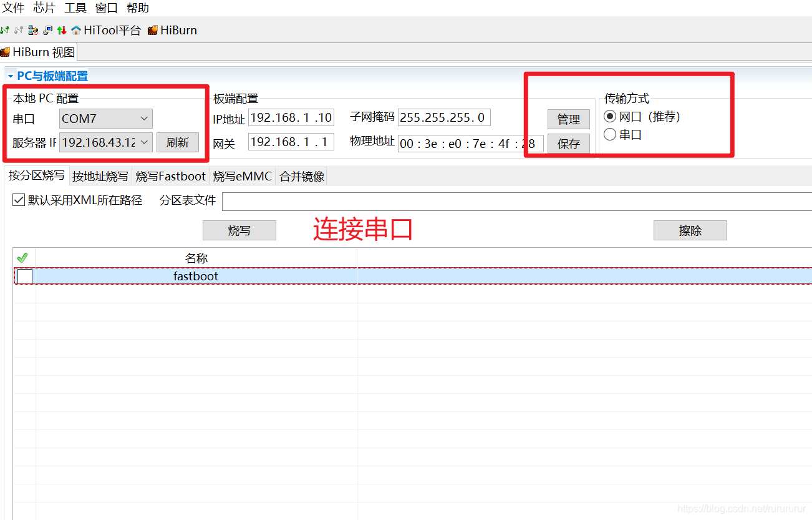Check the fastboot row checkbox
This screenshot has height=520, width=812.
click(x=23, y=275)
